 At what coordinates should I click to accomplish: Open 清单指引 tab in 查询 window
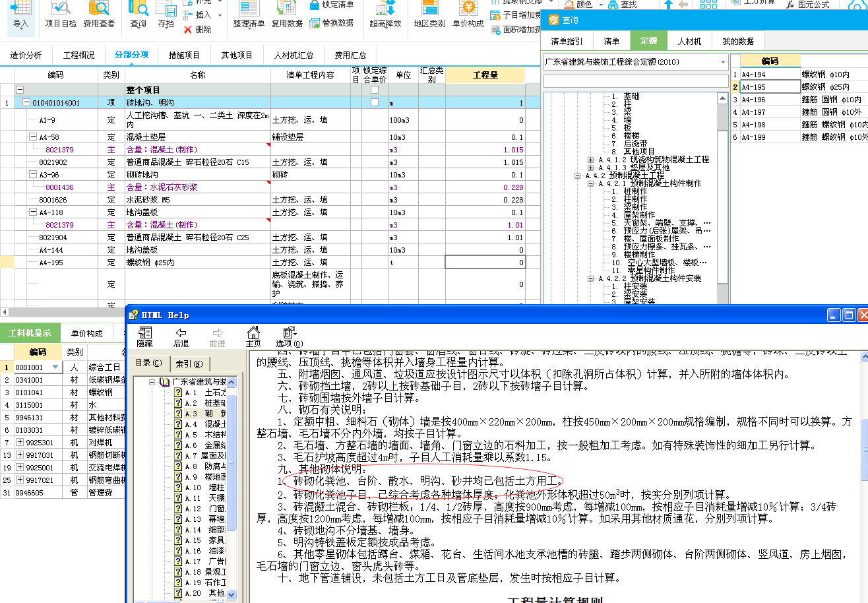[x=567, y=41]
